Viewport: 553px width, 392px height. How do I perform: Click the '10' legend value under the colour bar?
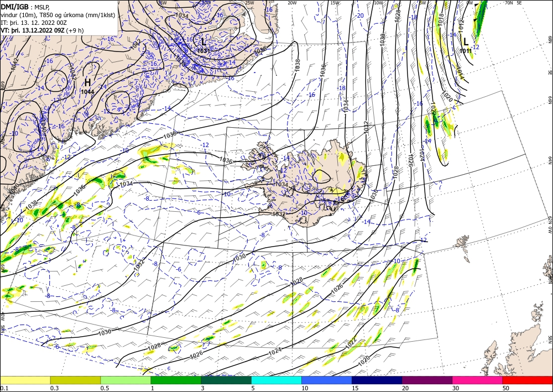[x=305, y=388]
